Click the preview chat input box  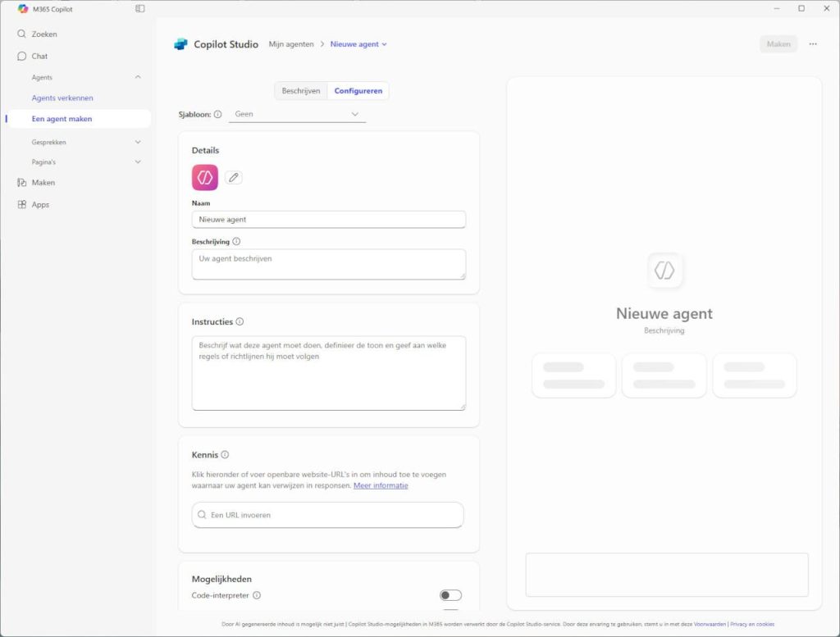point(666,575)
